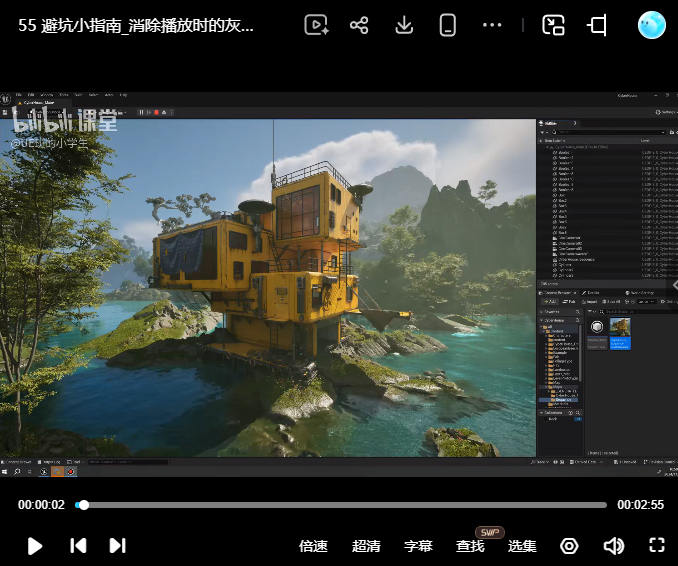Image resolution: width=678 pixels, height=566 pixels.
Task: Click the screenshot crop icon
Action: tap(597, 25)
